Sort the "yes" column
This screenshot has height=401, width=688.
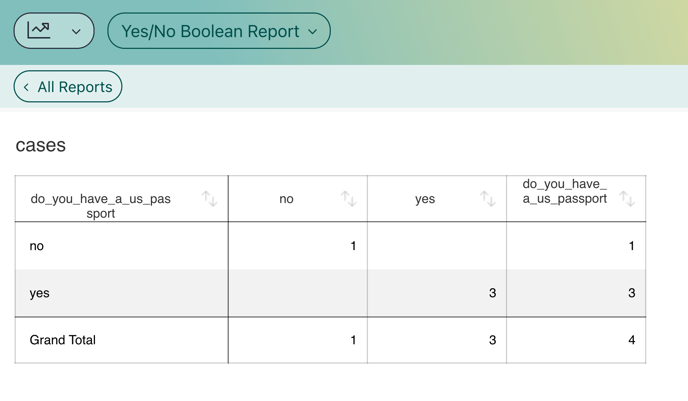point(487,199)
